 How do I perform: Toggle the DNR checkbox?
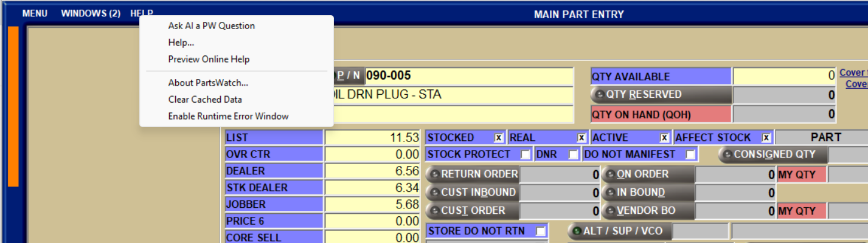point(573,155)
